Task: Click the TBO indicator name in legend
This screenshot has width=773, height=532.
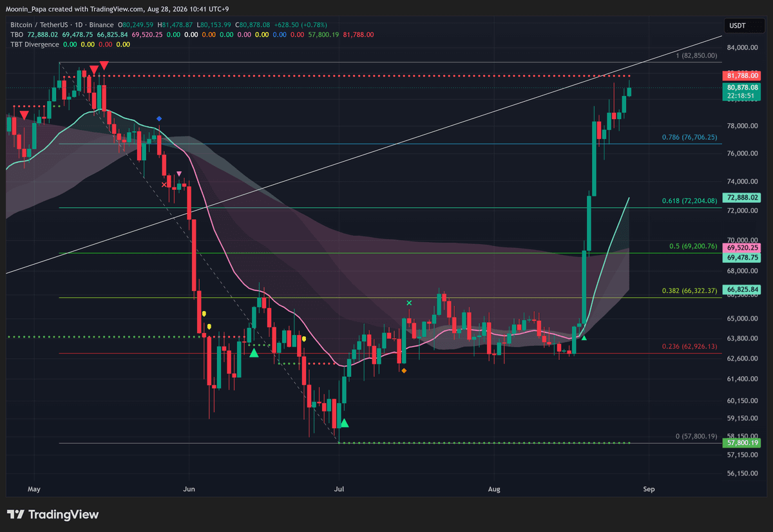Action: tap(16, 35)
